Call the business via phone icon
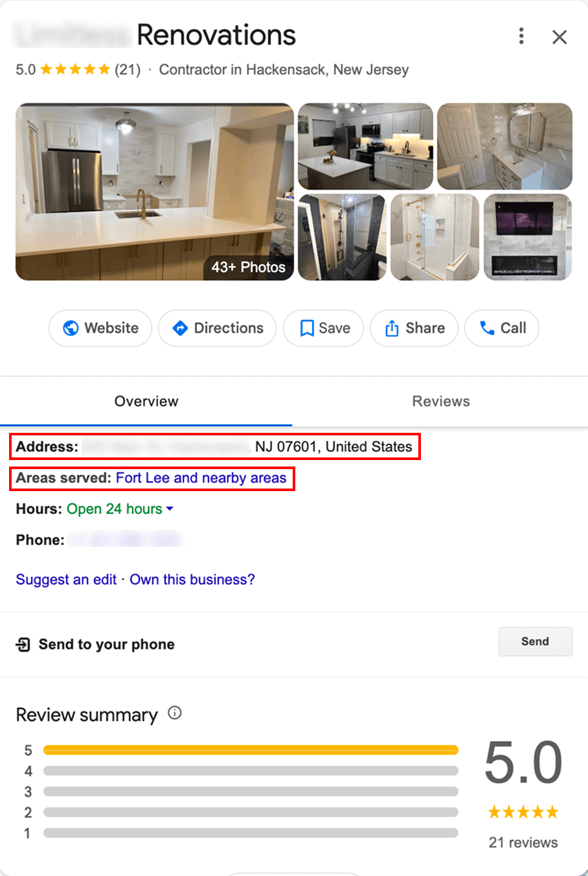 (502, 328)
